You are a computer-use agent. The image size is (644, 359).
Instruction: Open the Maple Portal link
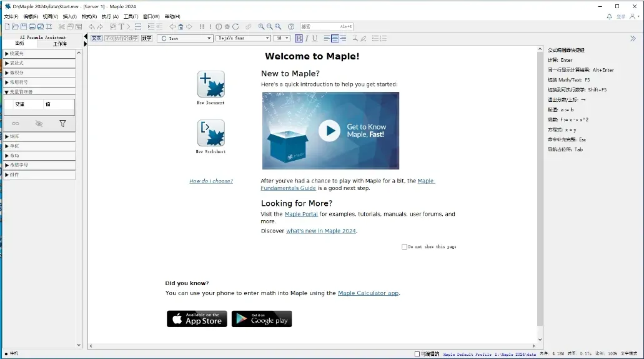(x=301, y=215)
